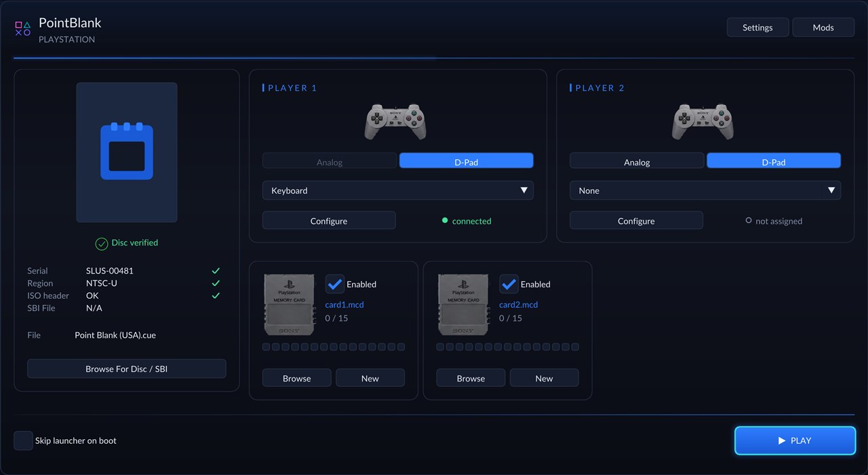The height and width of the screenshot is (475, 868).
Task: Click the not assigned status text
Action: click(778, 222)
